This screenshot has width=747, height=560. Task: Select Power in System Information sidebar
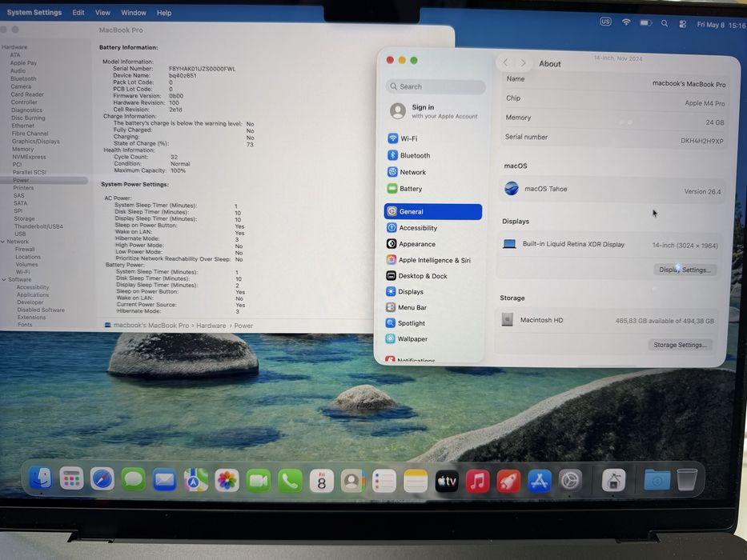click(x=44, y=180)
